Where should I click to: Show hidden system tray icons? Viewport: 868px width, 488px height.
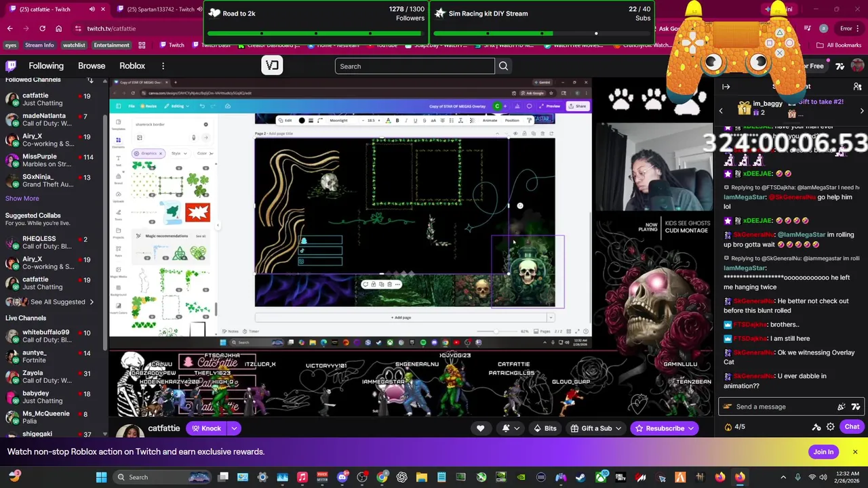(783, 477)
